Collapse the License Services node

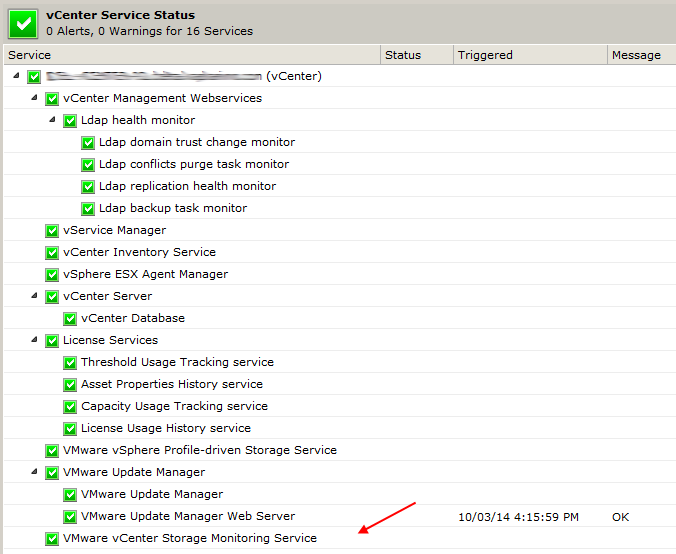pyautogui.click(x=34, y=339)
